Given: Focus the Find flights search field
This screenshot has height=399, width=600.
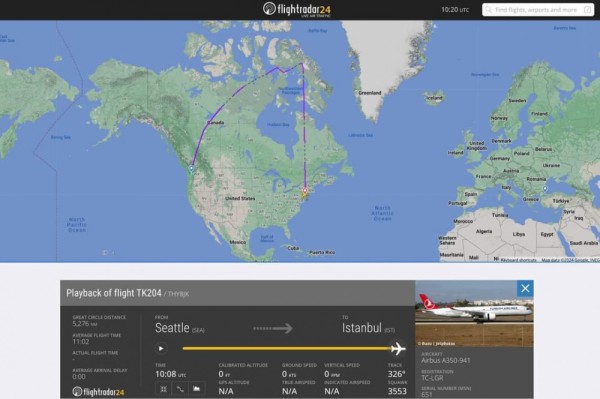Looking at the screenshot, I should pos(538,10).
